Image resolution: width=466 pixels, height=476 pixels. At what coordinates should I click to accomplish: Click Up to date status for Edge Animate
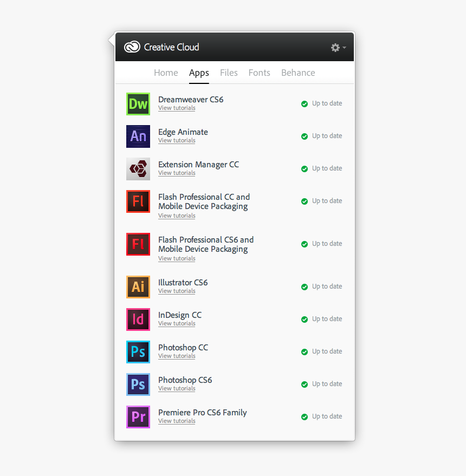click(x=327, y=136)
